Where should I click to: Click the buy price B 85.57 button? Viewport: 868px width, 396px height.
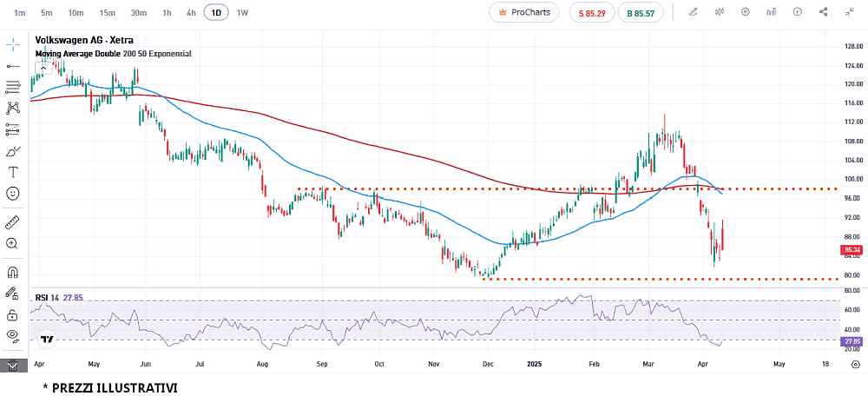coord(641,13)
